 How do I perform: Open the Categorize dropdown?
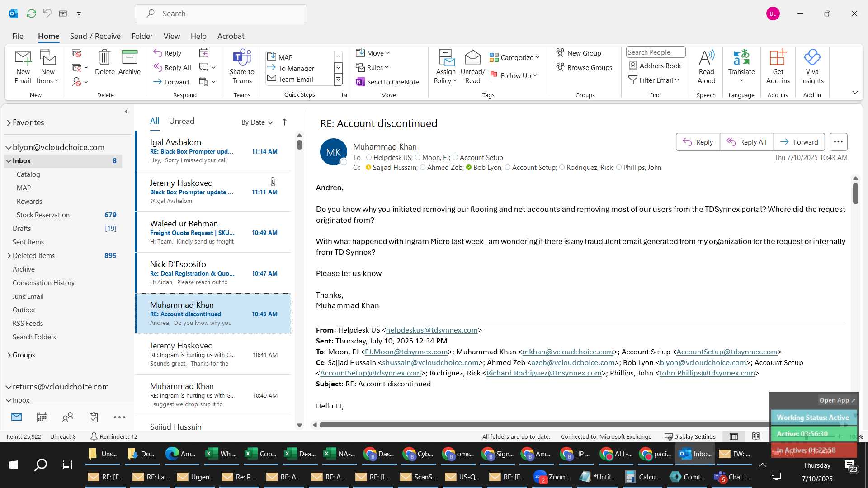point(514,57)
